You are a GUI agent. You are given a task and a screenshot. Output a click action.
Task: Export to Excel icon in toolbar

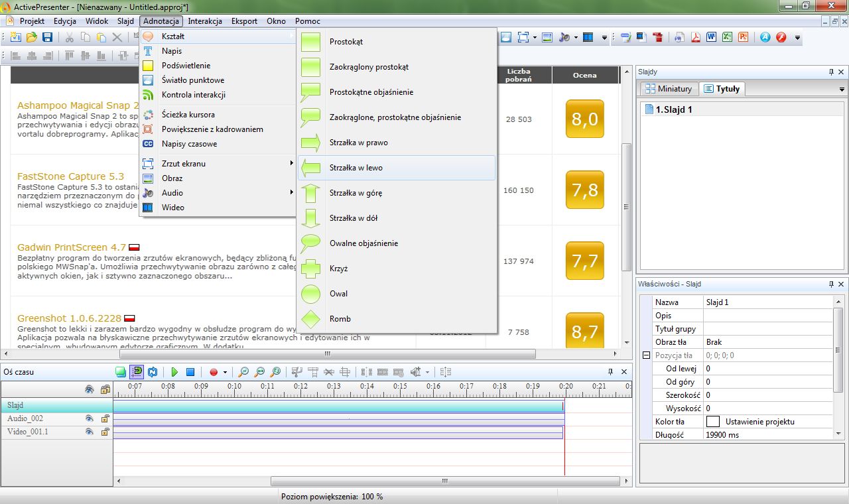[x=728, y=37]
